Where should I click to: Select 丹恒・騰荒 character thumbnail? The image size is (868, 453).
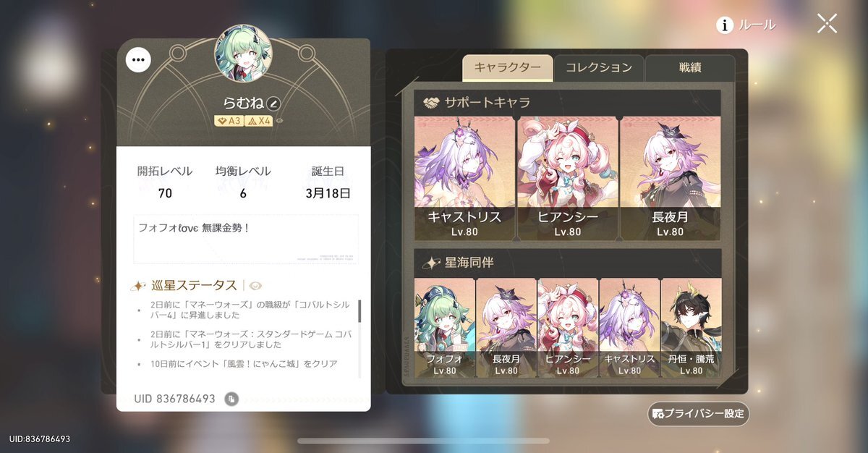692,328
